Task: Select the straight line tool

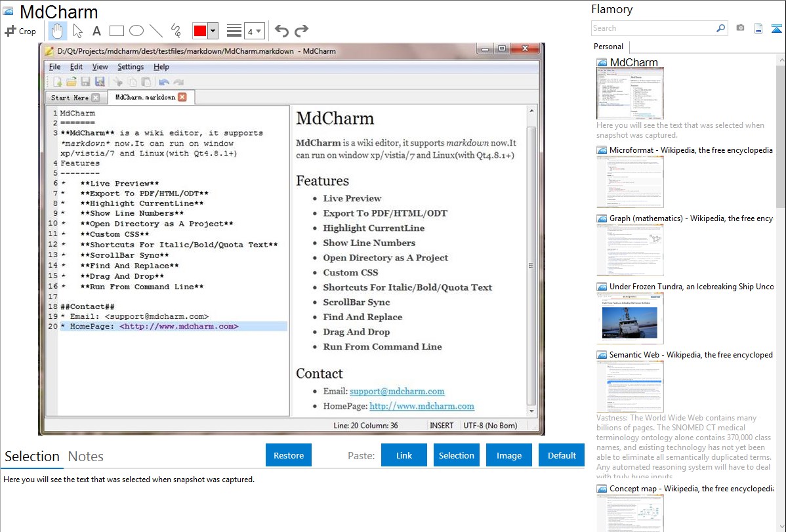Action: pos(156,31)
